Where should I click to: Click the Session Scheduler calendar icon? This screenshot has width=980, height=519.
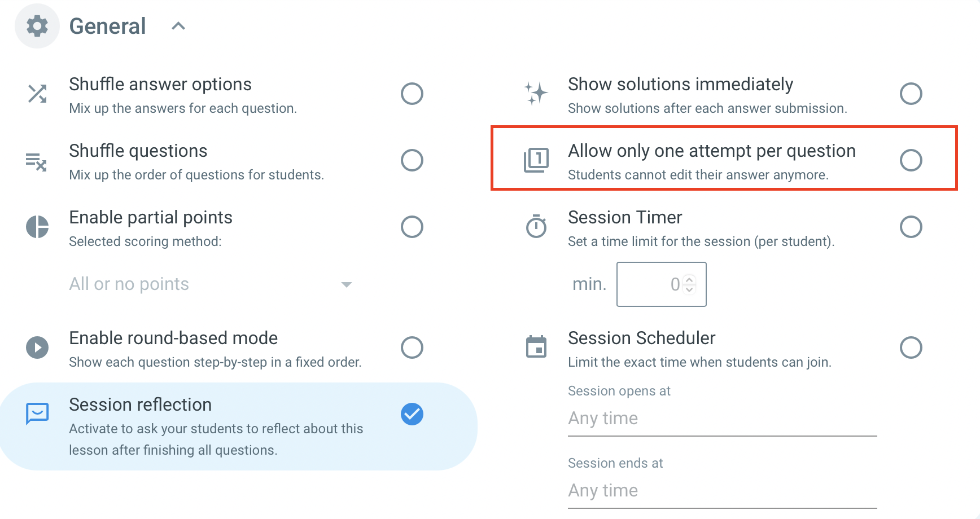tap(536, 348)
